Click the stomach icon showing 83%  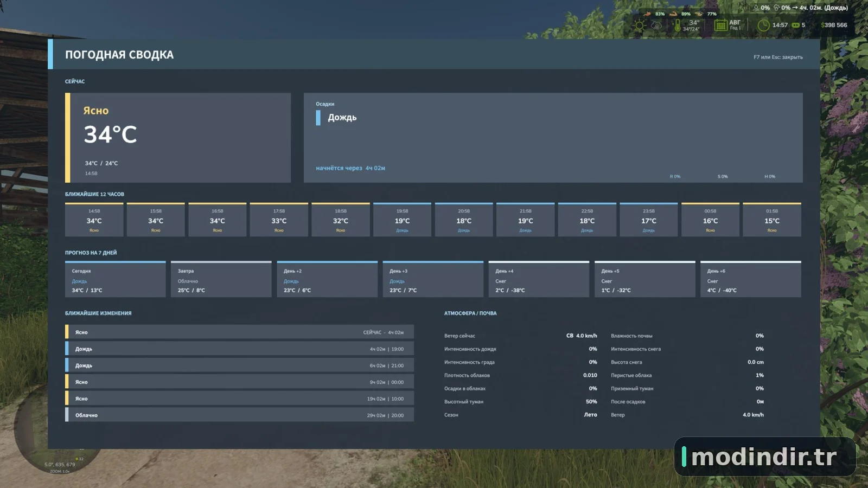(x=647, y=14)
